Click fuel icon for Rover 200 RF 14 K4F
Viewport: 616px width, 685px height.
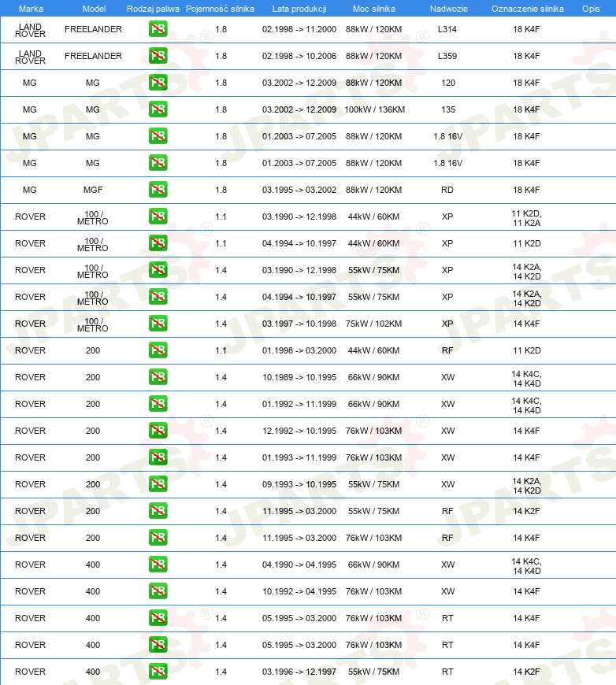[x=158, y=537]
